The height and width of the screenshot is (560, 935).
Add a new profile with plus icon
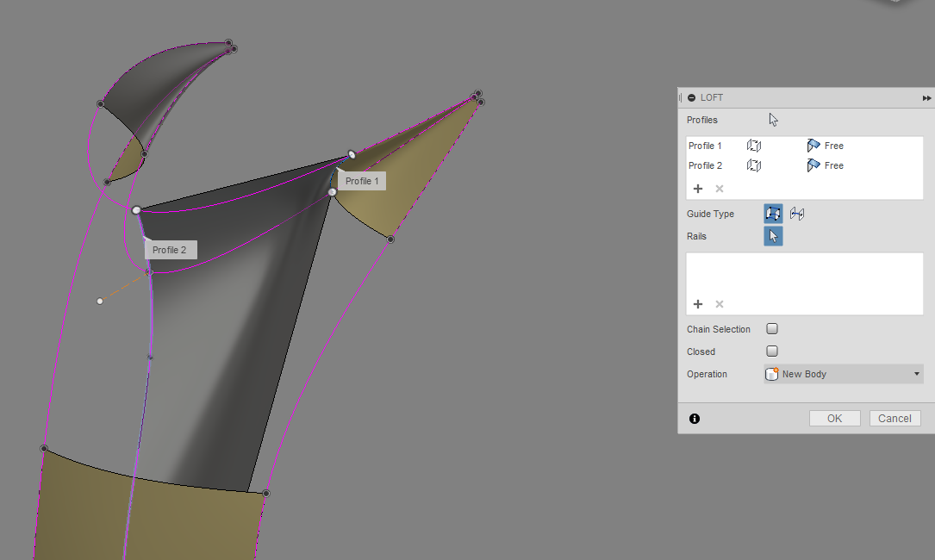coord(698,189)
